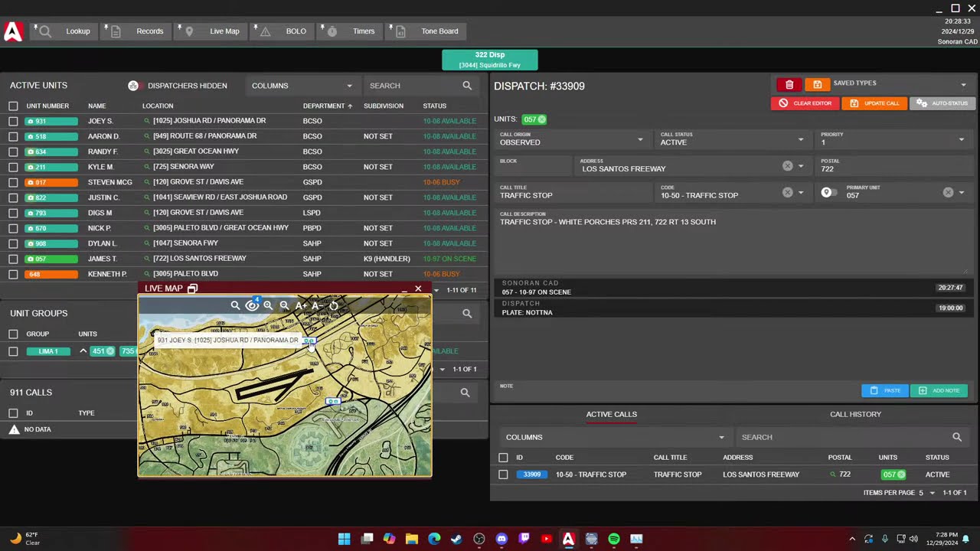Pop out the Live Map window

tap(192, 289)
